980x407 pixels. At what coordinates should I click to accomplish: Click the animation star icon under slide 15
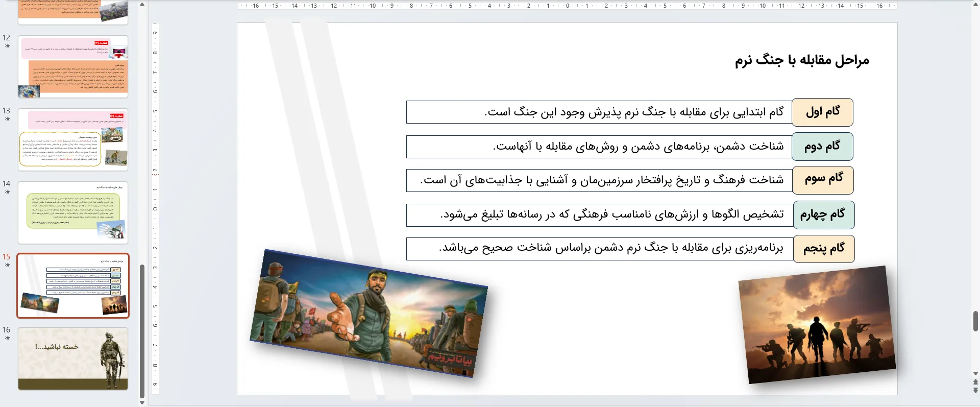[x=7, y=265]
